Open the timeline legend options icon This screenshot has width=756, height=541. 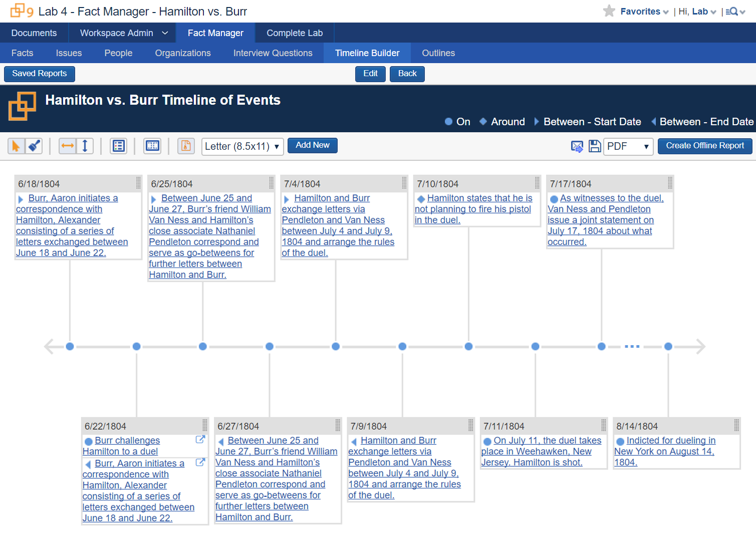coord(119,146)
